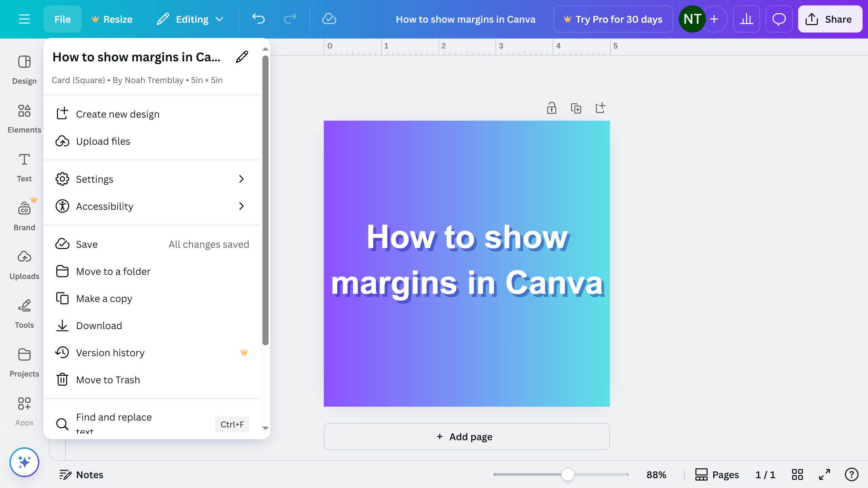Toggle grid view thumbnails
This screenshot has width=868, height=488.
797,474
